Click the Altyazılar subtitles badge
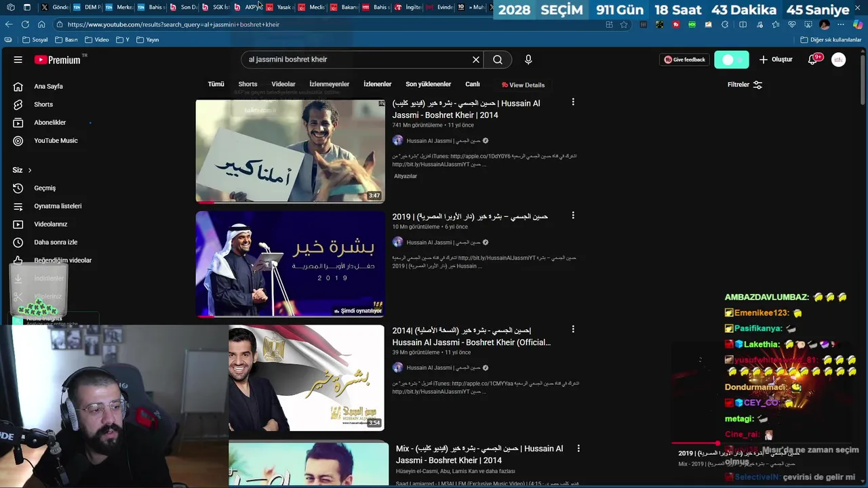This screenshot has width=868, height=488. pyautogui.click(x=406, y=176)
